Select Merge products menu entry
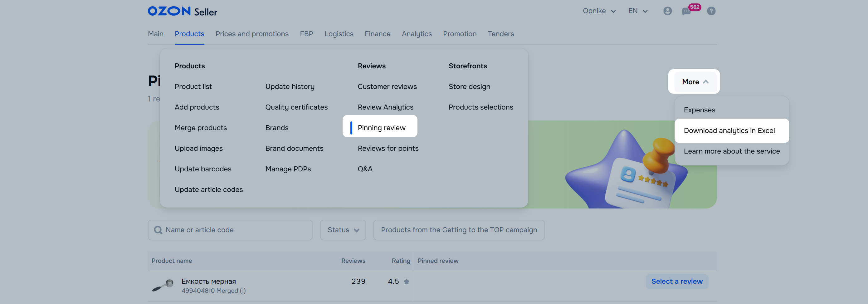The image size is (868, 304). coord(201,128)
